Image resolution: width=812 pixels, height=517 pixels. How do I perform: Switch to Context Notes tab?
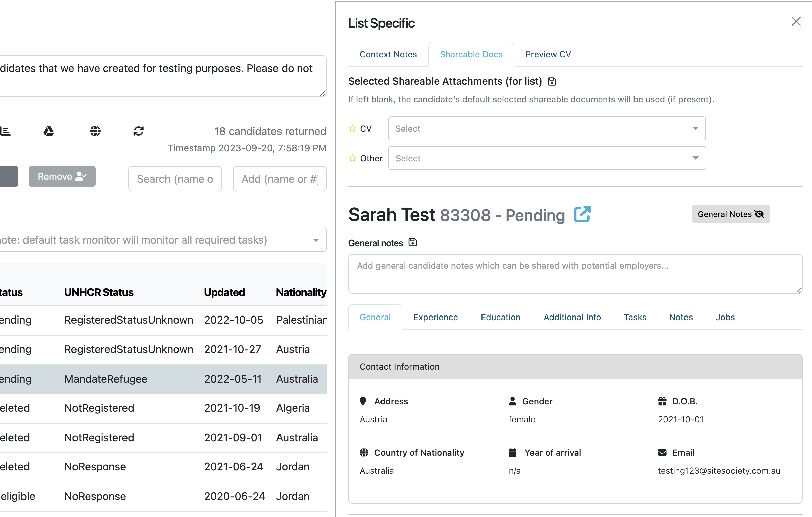[388, 54]
